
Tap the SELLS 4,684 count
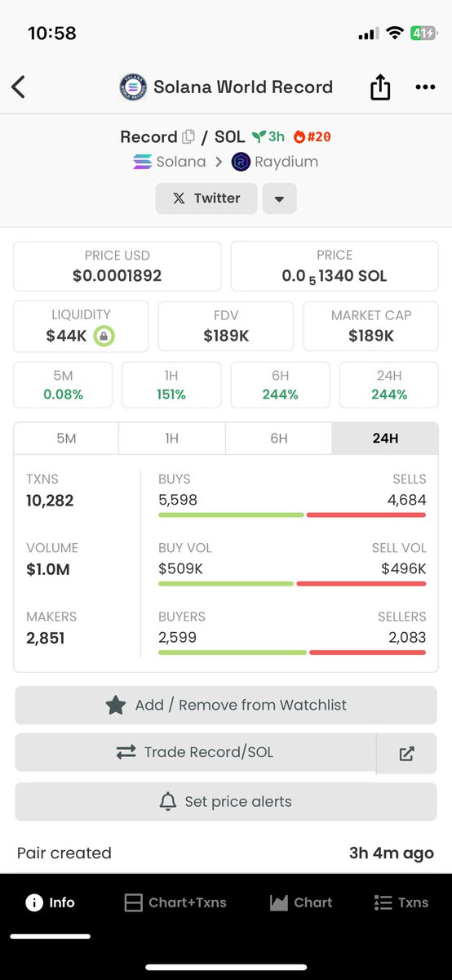coord(406,500)
